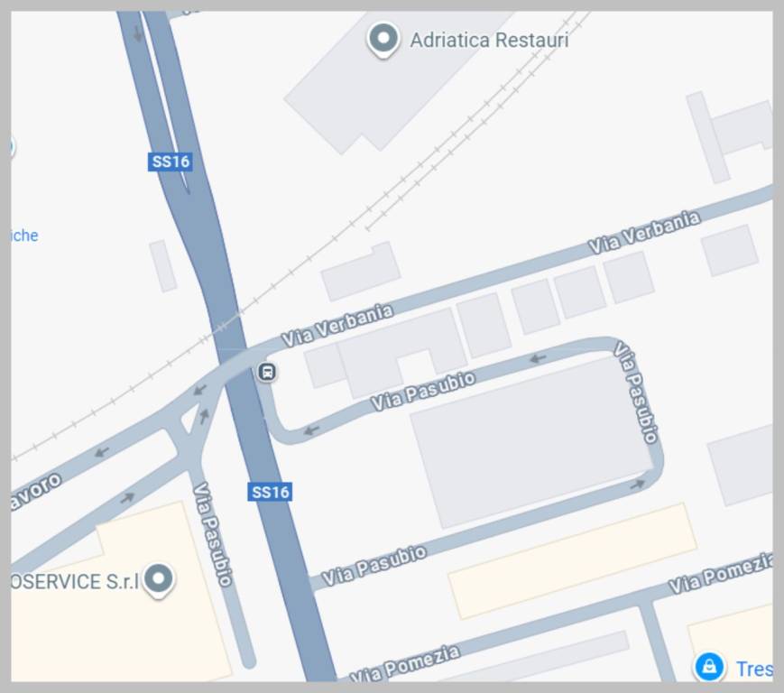Click the Adriatica Restauri location pin
This screenshot has height=693, width=784.
(x=383, y=40)
